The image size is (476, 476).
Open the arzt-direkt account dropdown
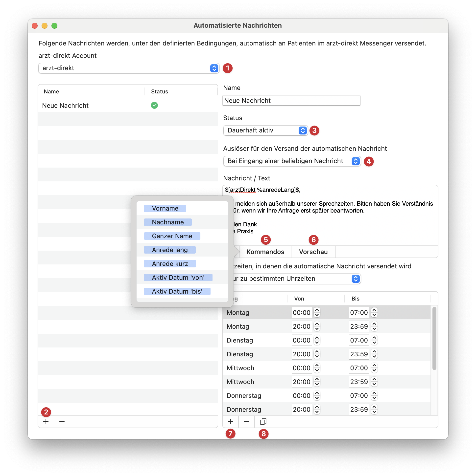[x=129, y=68]
